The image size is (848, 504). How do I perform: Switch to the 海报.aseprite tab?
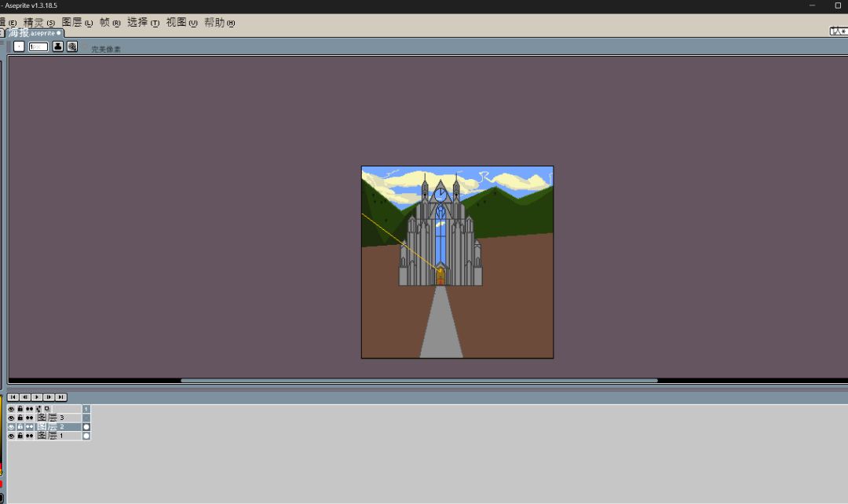(x=34, y=33)
